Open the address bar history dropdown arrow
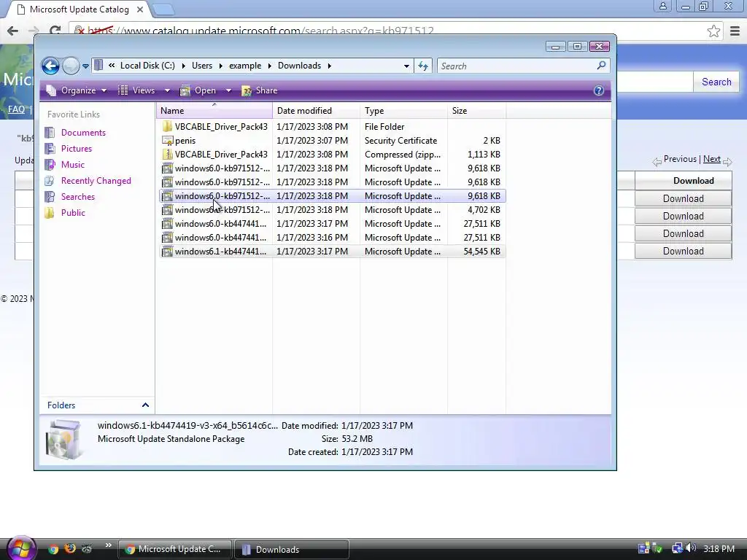Image resolution: width=747 pixels, height=560 pixels. (x=406, y=66)
